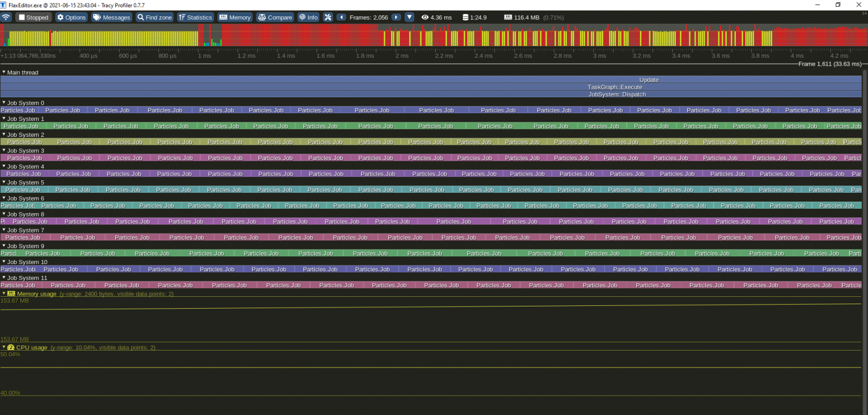868x415 pixels.
Task: Collapse the Memory usage plot triangle
Action: (3, 293)
